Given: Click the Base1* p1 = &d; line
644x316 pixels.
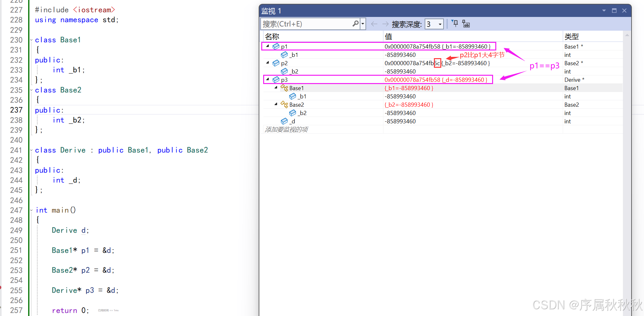Looking at the screenshot, I should [83, 250].
